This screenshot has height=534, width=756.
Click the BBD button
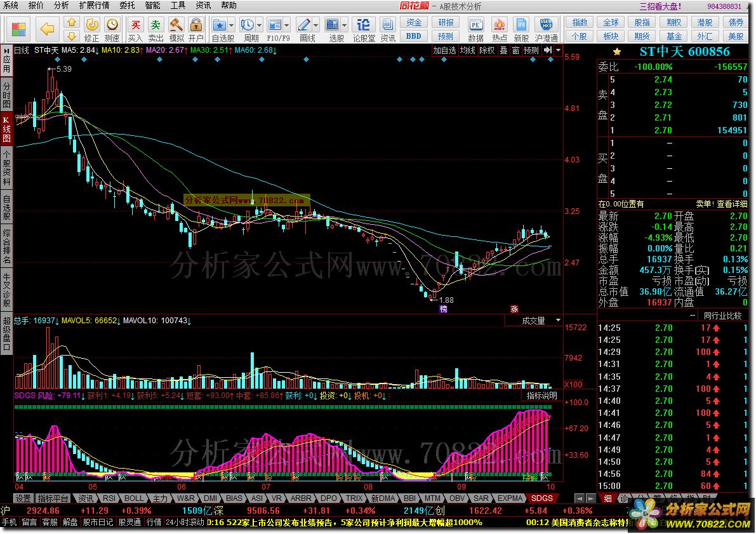(x=414, y=36)
